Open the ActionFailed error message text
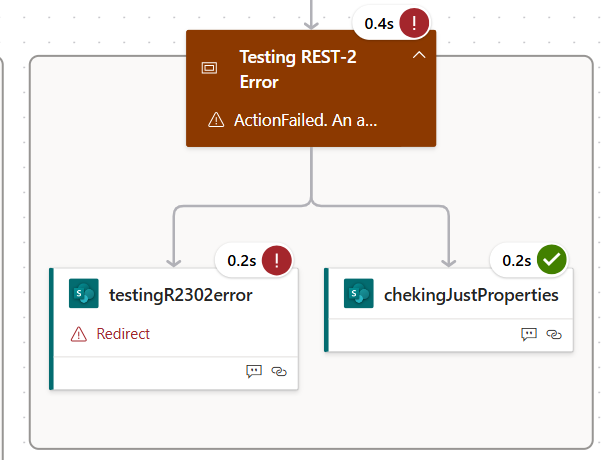The height and width of the screenshot is (460, 612). 306,120
